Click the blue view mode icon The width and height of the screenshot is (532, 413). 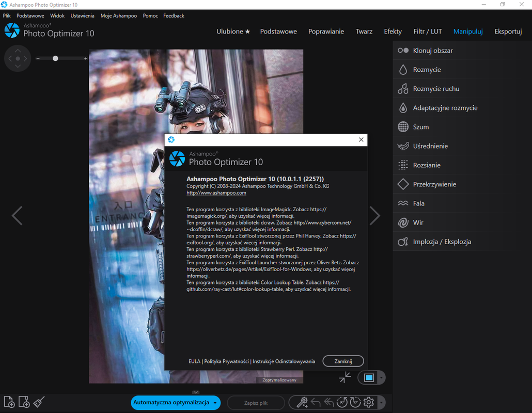coord(369,378)
